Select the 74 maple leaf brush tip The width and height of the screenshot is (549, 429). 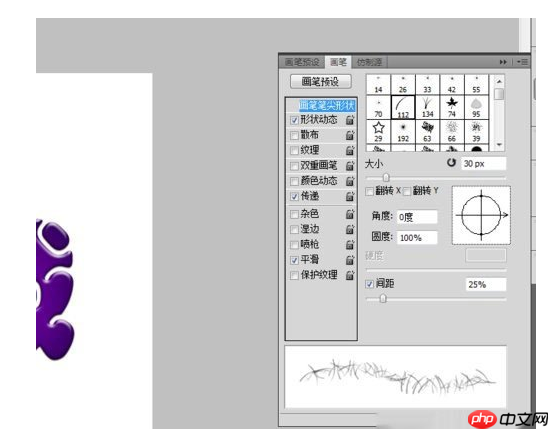point(452,107)
